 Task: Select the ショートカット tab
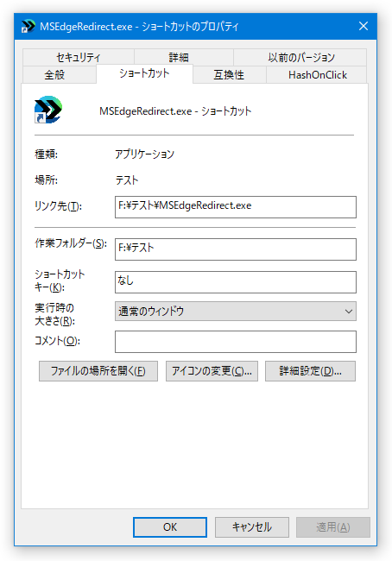(x=145, y=73)
